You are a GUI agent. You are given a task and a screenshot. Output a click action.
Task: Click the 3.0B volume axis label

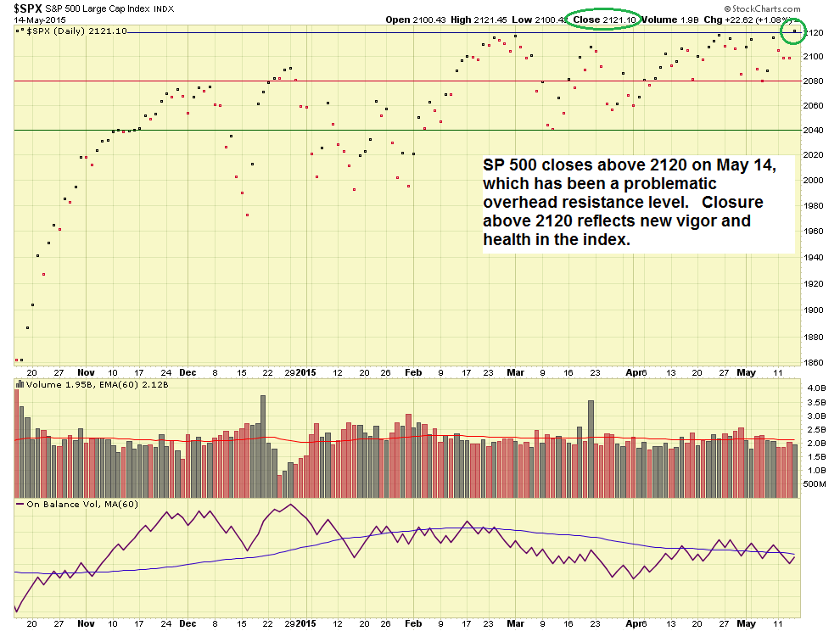click(816, 416)
